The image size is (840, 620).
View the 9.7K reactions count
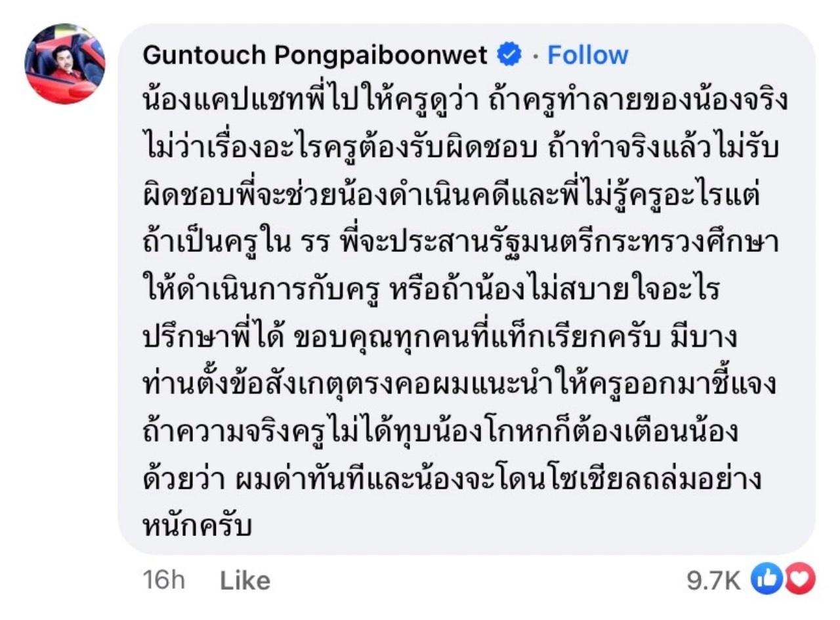tap(713, 580)
